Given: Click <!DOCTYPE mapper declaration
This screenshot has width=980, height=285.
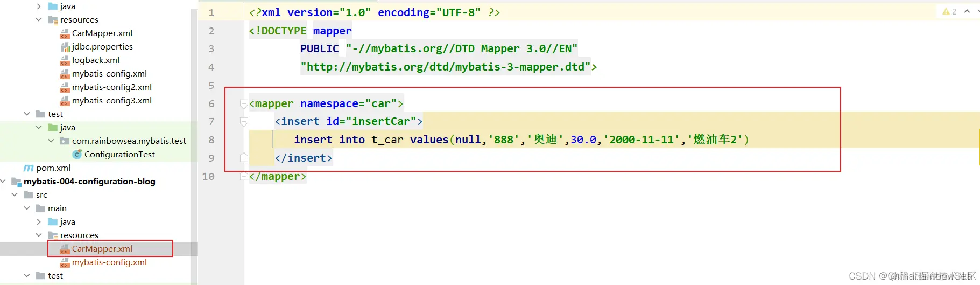Looking at the screenshot, I should [300, 31].
